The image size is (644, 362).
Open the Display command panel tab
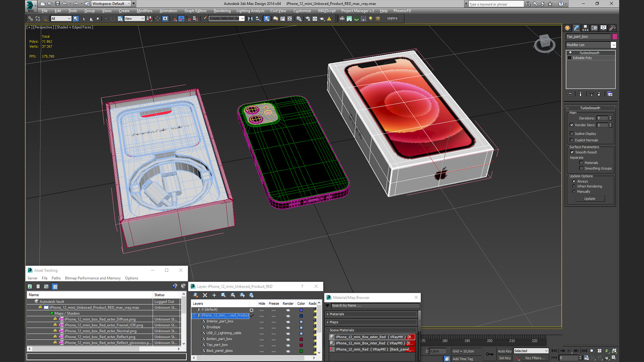tap(603, 28)
